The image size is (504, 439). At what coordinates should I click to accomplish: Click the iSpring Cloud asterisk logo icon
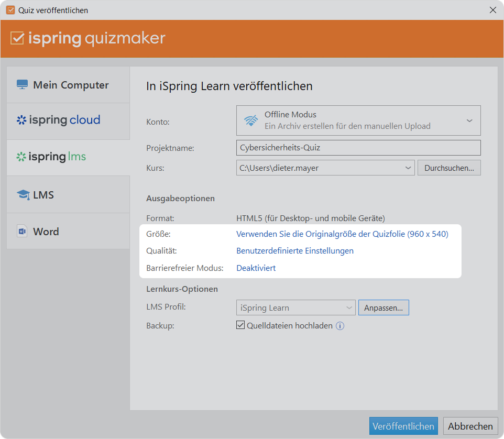[x=21, y=120]
